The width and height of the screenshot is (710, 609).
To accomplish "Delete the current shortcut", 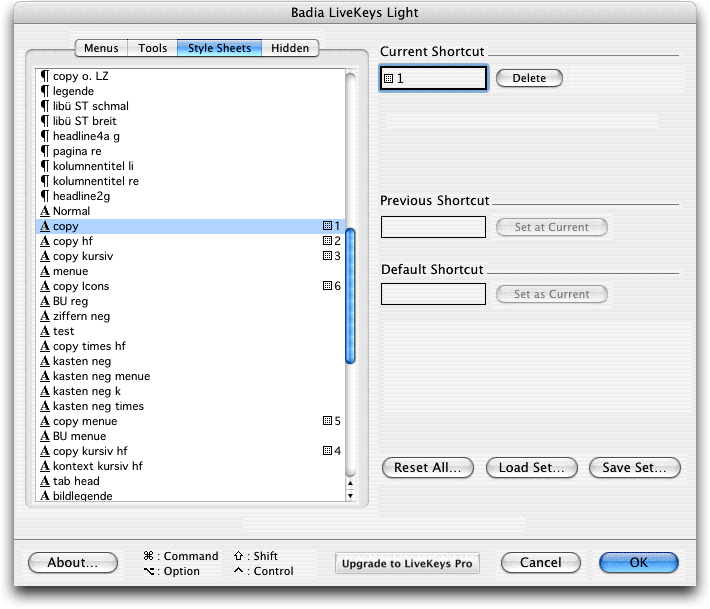I will (529, 78).
